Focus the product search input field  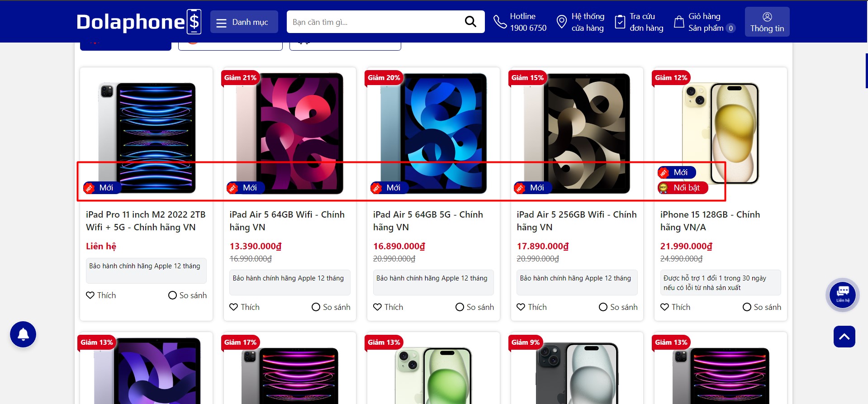point(373,22)
